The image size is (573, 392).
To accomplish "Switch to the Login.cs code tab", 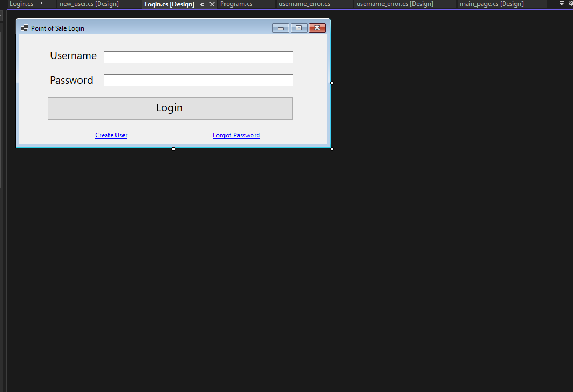I will click(x=21, y=4).
